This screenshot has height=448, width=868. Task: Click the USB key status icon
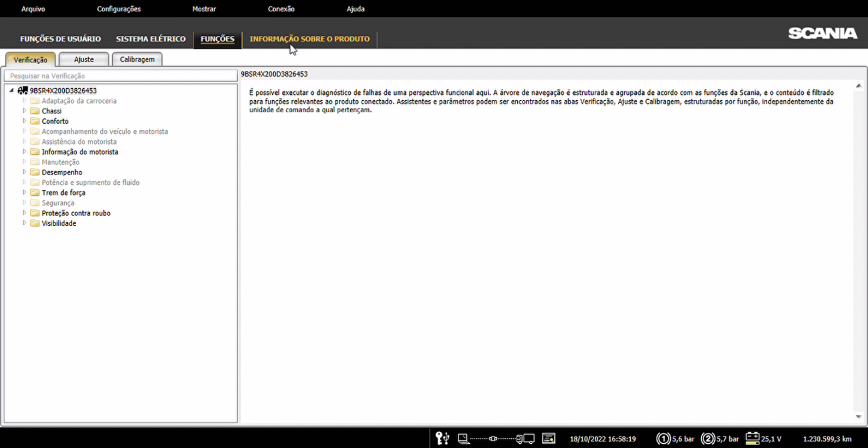442,438
